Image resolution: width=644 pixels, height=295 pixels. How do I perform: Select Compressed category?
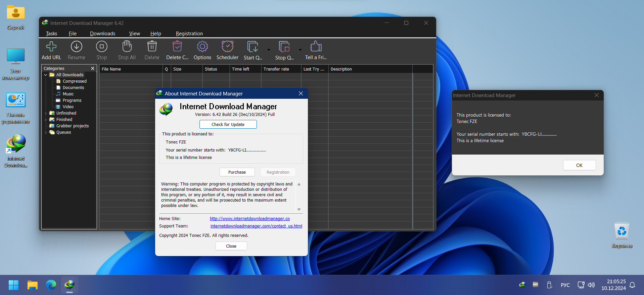pos(75,81)
